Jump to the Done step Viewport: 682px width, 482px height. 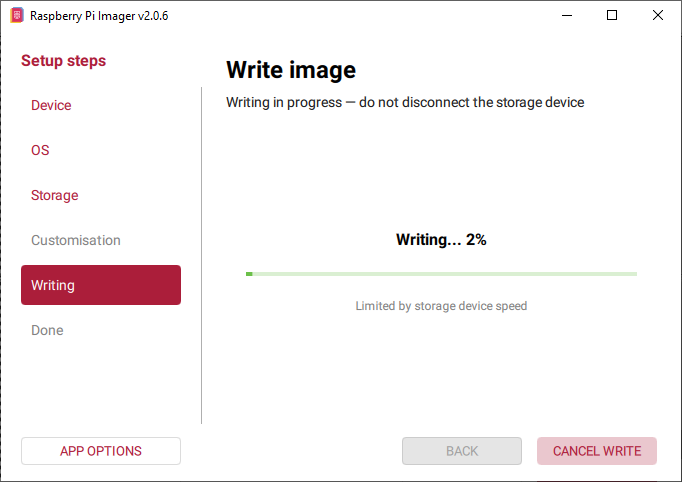pyautogui.click(x=47, y=330)
